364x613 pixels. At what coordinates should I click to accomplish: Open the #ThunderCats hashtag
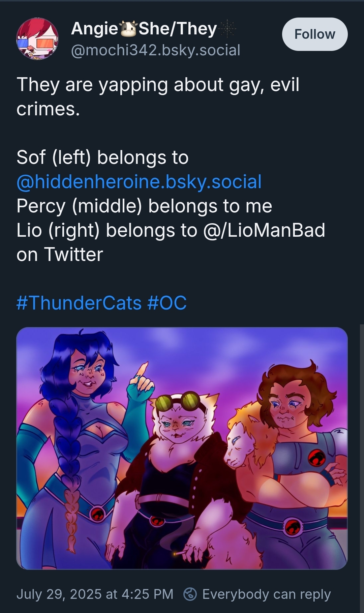79,303
